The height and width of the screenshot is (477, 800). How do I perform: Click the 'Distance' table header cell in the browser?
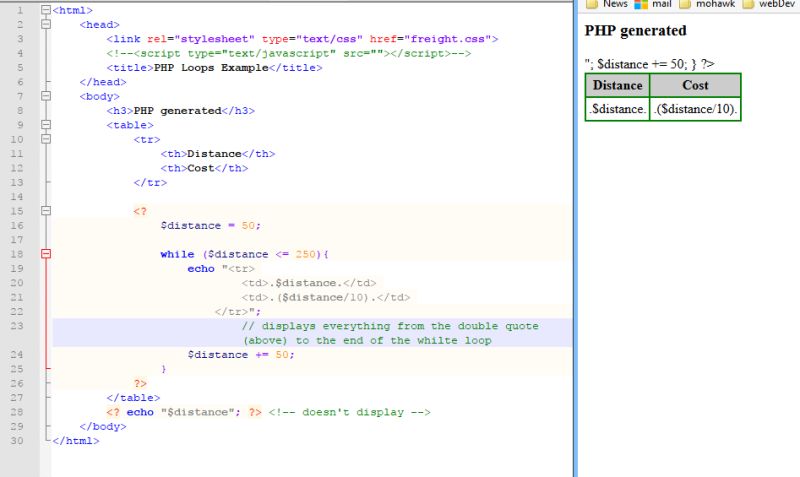[x=617, y=85]
